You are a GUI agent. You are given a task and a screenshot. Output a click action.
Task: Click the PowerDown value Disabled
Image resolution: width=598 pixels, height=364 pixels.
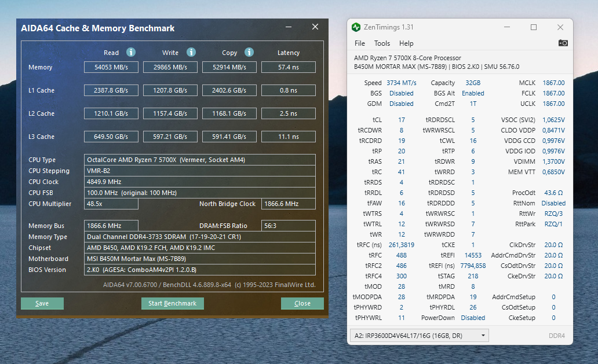473,318
